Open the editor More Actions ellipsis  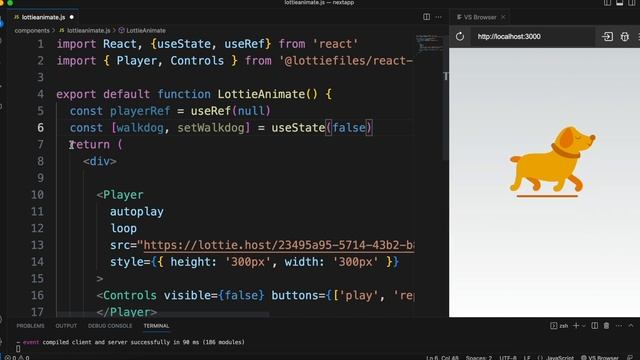(x=438, y=17)
